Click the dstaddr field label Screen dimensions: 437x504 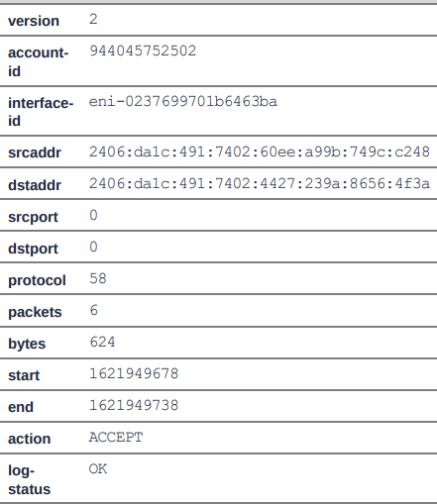click(35, 185)
